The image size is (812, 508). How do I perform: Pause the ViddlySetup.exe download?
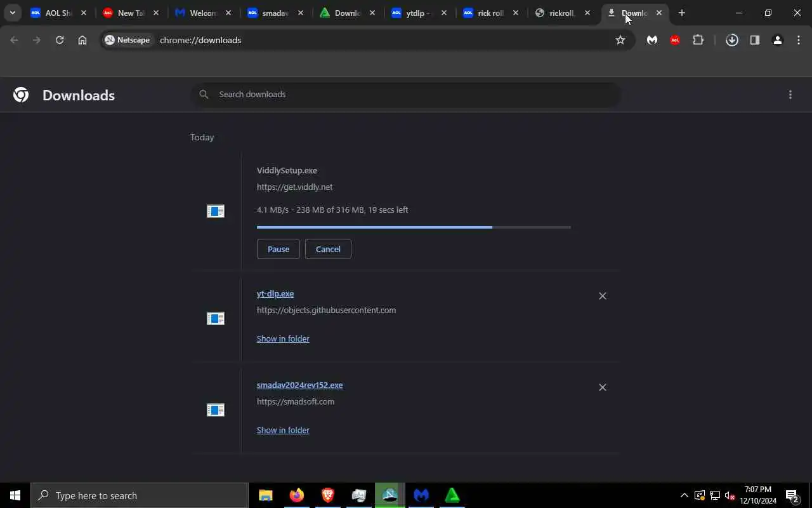278,249
